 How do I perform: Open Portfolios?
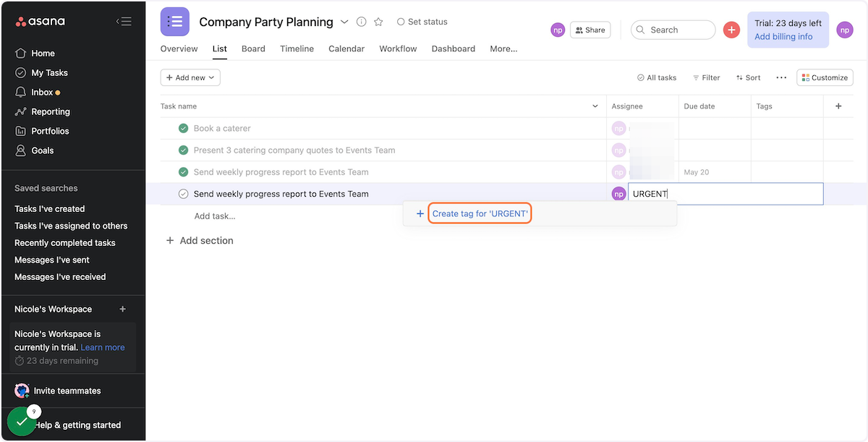50,131
